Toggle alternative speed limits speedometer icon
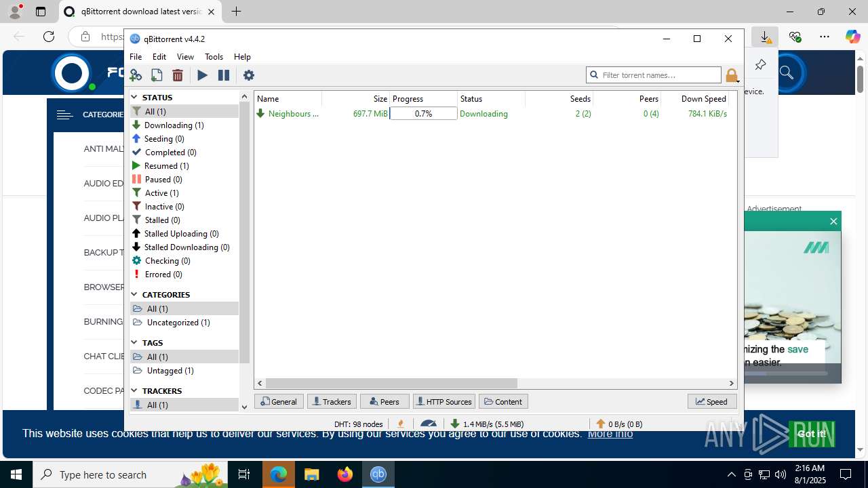 (428, 424)
